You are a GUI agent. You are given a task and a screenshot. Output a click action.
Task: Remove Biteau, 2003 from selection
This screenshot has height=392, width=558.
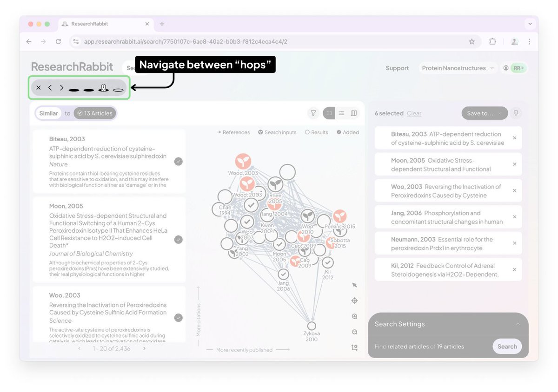514,138
